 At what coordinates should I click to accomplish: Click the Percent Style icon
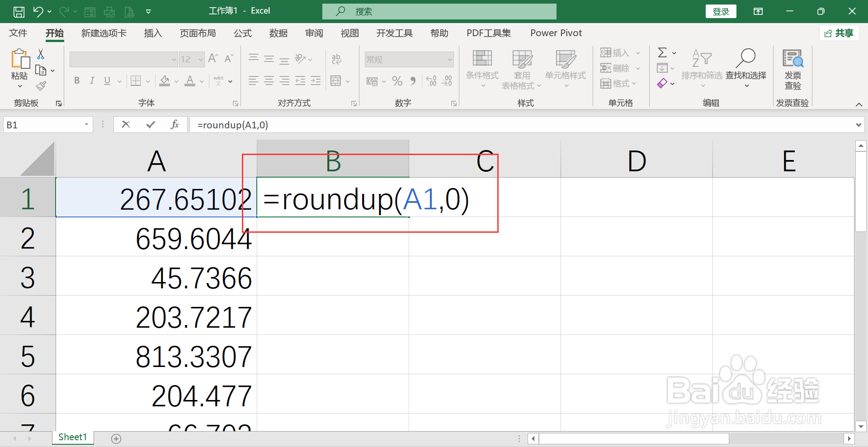[397, 81]
